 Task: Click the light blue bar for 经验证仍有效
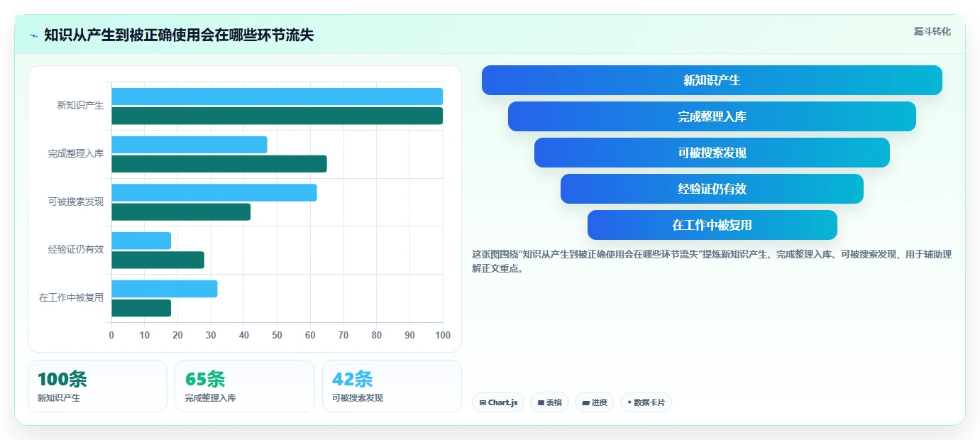pos(141,241)
